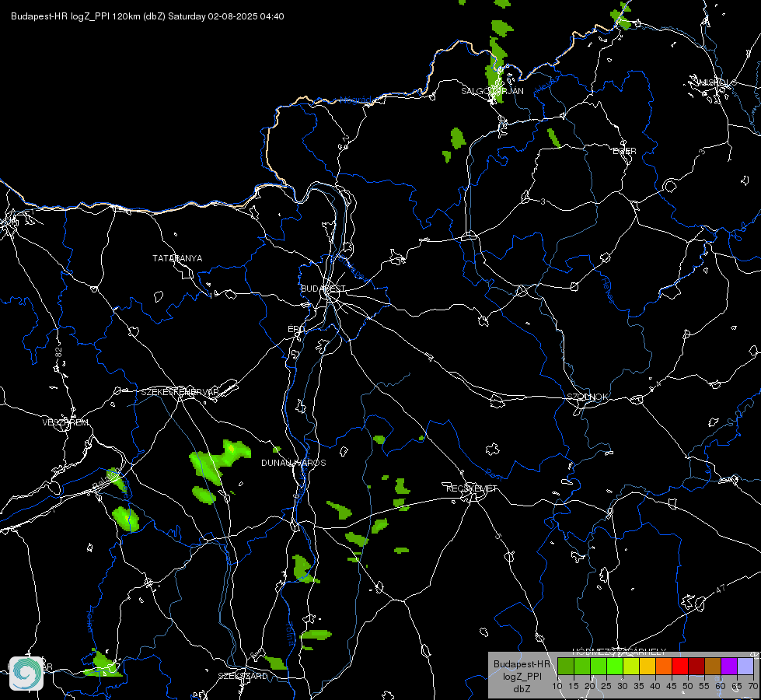
Task: Click the VESZPREM city label
Action: [x=65, y=422]
